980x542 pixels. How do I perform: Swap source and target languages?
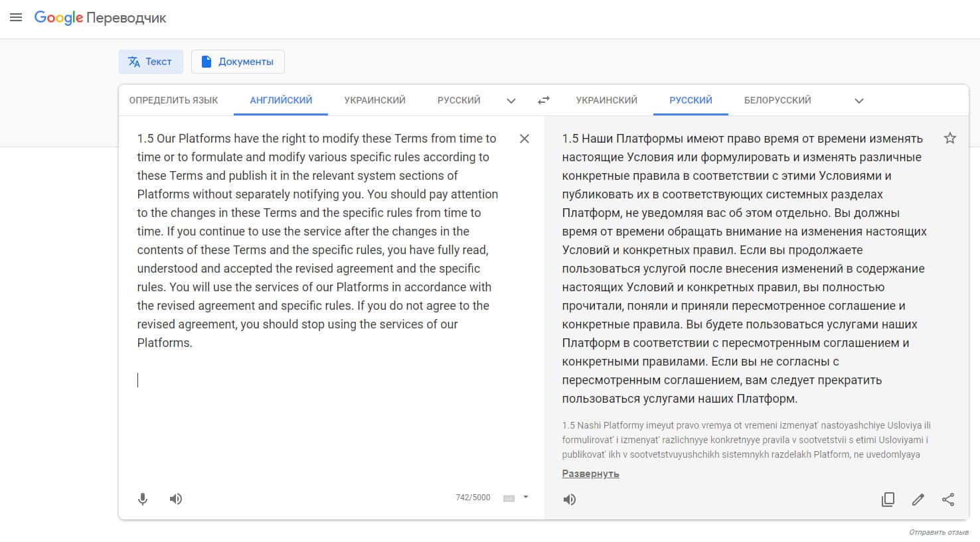tap(543, 100)
